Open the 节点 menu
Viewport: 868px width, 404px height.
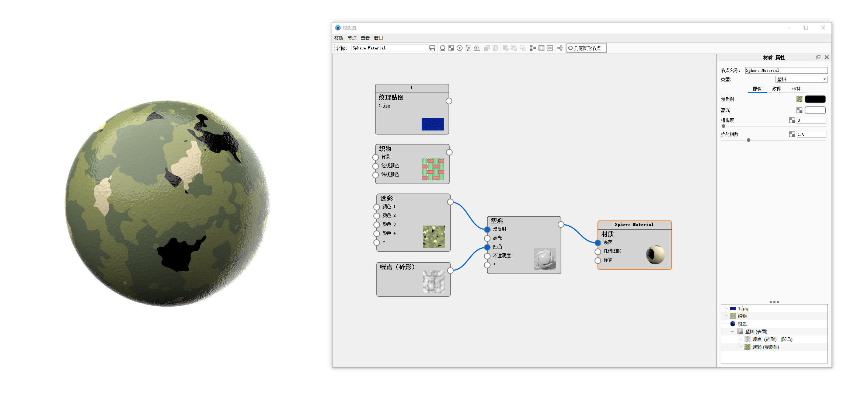click(x=351, y=37)
